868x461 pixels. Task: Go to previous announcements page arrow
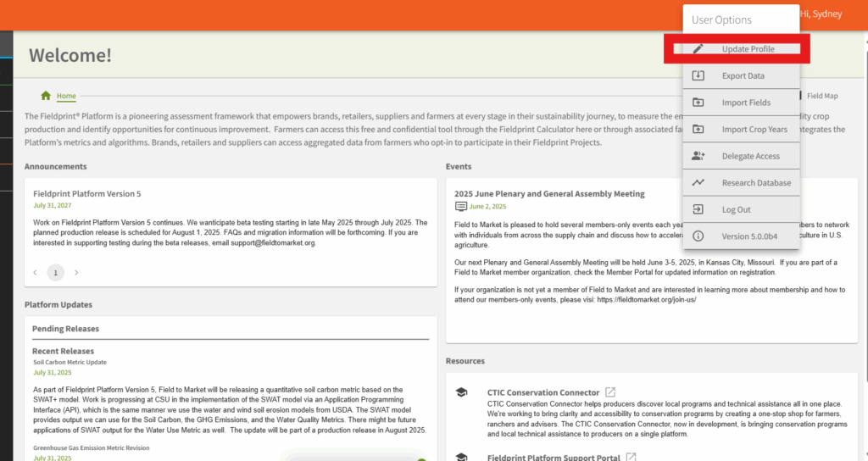pos(35,273)
